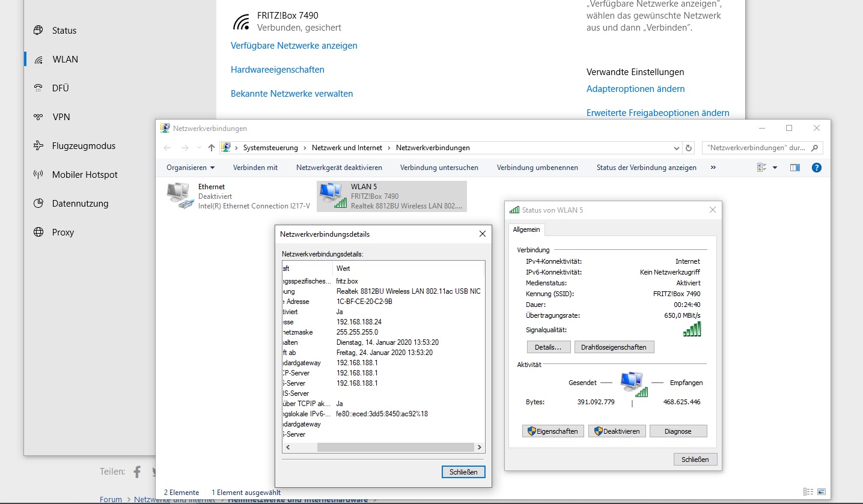This screenshot has height=504, width=863.
Task: Click the control panel icon in address bar
Action: [x=226, y=148]
